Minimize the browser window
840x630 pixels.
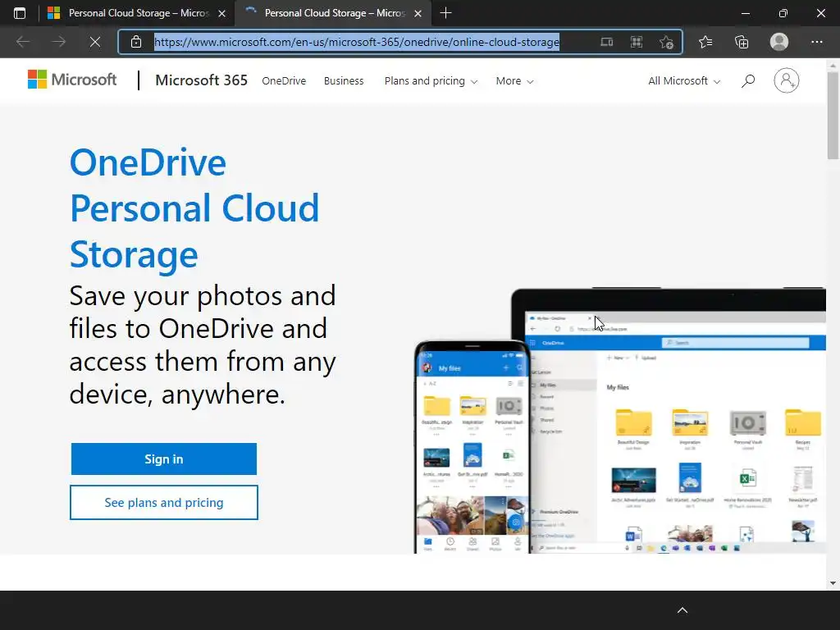(x=745, y=13)
